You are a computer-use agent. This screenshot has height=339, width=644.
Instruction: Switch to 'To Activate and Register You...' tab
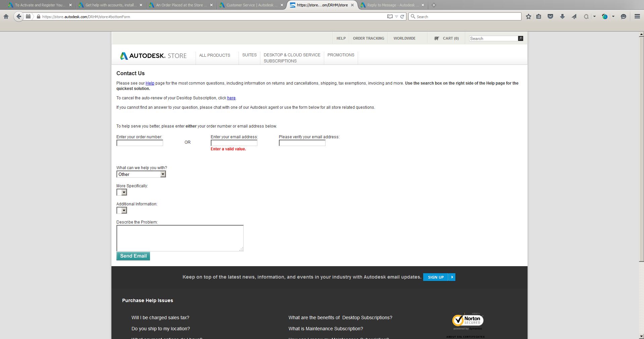(x=40, y=5)
